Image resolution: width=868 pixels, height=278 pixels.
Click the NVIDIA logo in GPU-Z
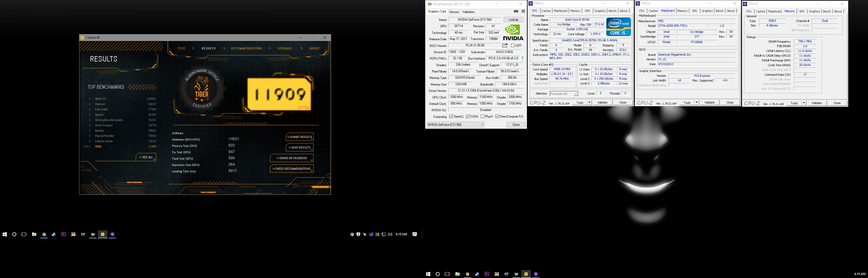pyautogui.click(x=513, y=33)
